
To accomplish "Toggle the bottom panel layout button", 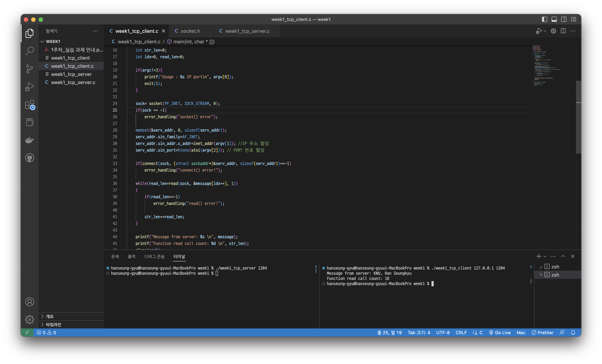I will tap(554, 19).
